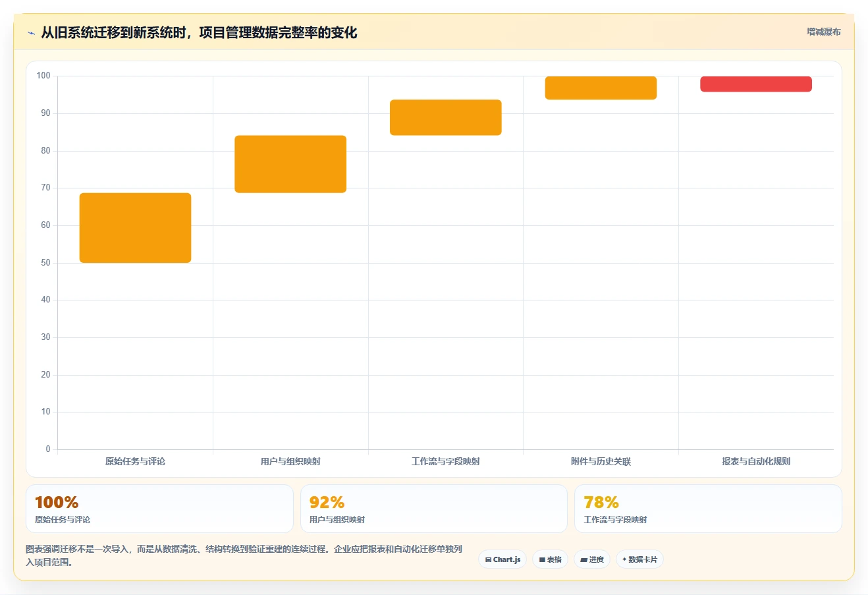Image resolution: width=868 pixels, height=595 pixels.
Task: Click x-axis label 报表与自动化规则
Action: pyautogui.click(x=756, y=461)
